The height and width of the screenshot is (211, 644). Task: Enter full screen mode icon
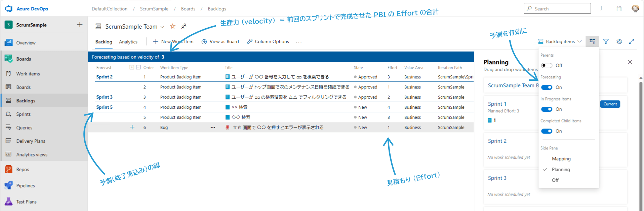632,41
